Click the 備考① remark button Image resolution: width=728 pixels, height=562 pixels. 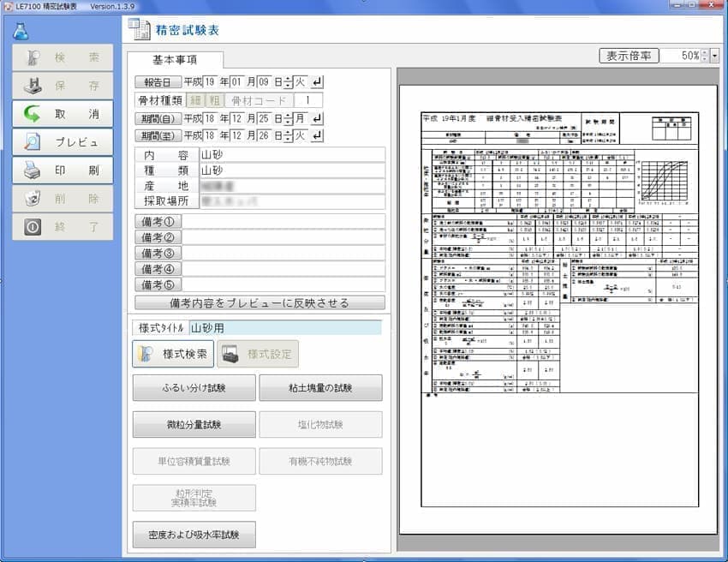(158, 223)
